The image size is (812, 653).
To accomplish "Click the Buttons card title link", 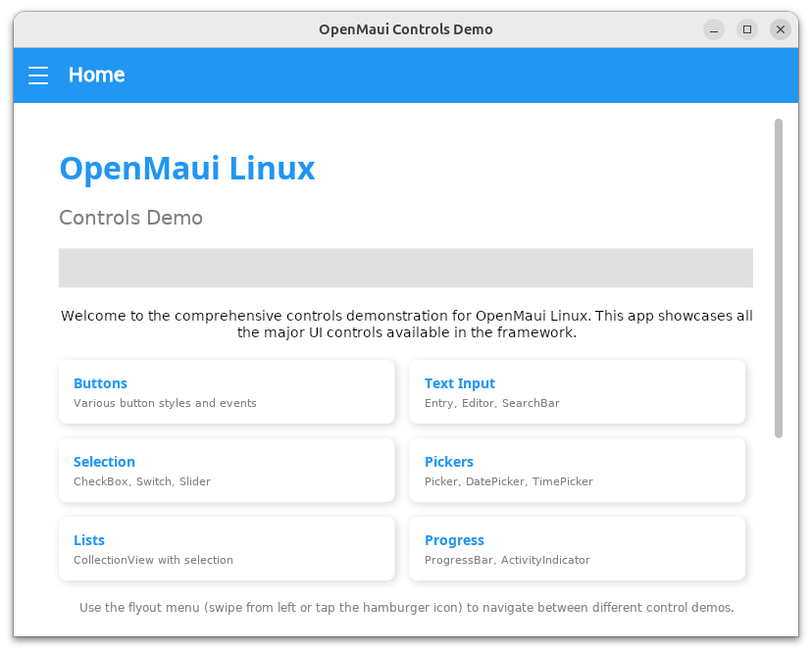I will point(100,383).
